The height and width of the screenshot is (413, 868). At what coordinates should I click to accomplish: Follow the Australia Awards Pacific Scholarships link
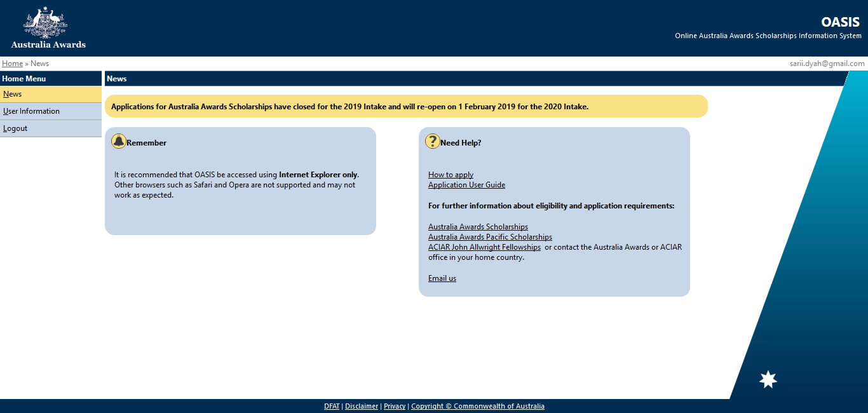pos(490,237)
